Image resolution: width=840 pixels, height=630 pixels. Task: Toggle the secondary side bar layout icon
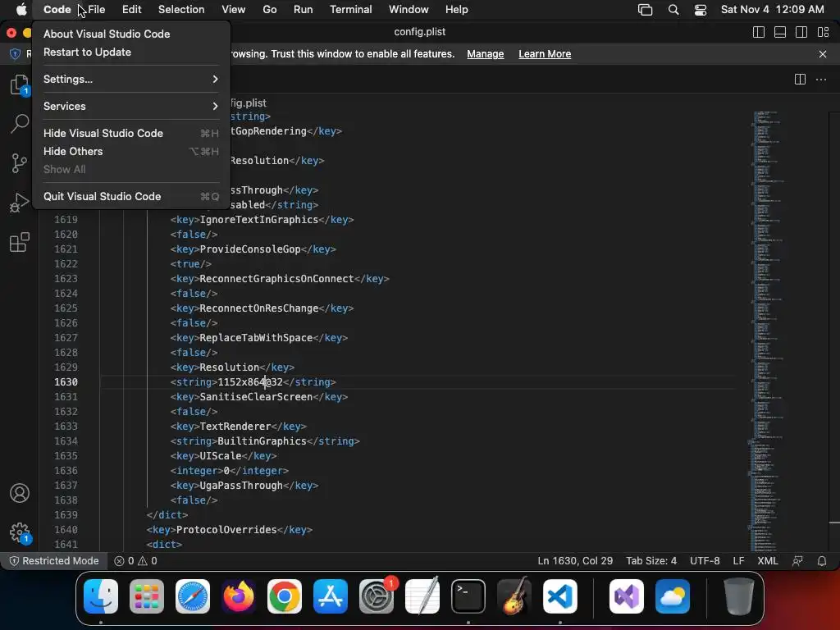801,32
